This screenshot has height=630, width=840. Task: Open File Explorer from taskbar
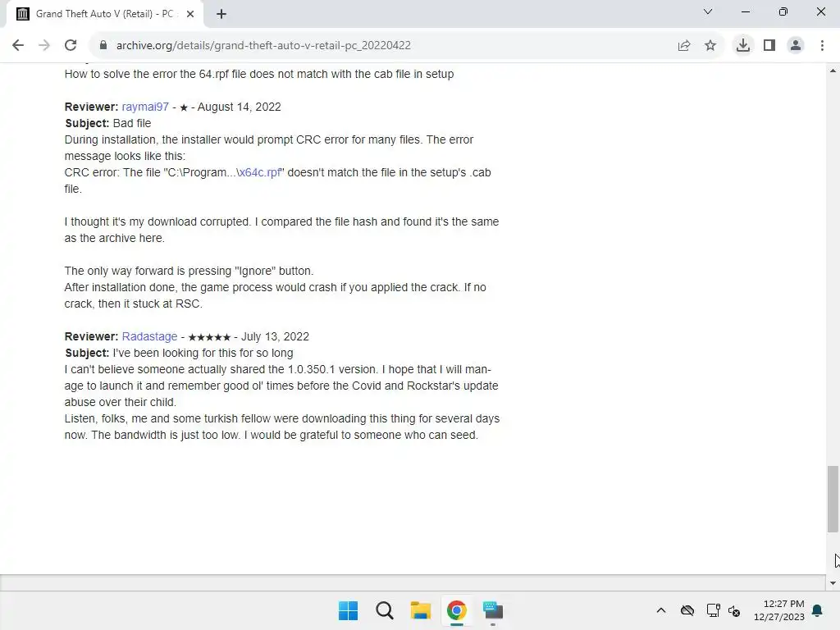tap(421, 610)
